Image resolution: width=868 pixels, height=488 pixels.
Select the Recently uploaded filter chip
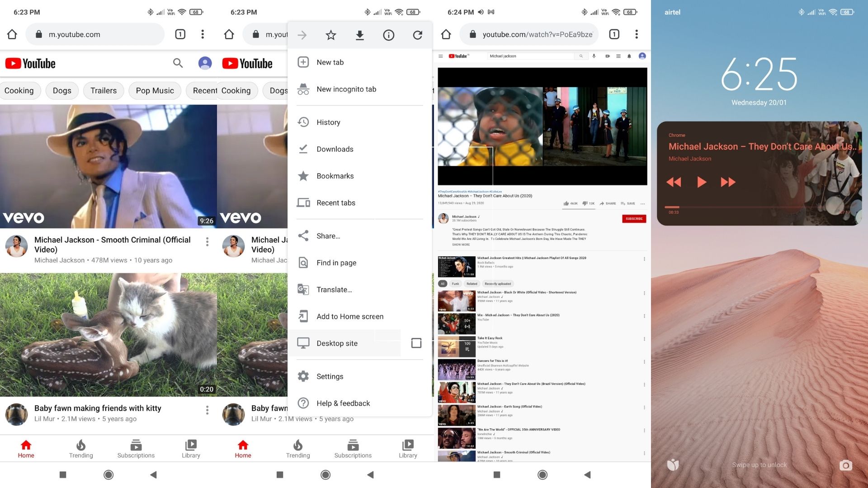coord(498,284)
